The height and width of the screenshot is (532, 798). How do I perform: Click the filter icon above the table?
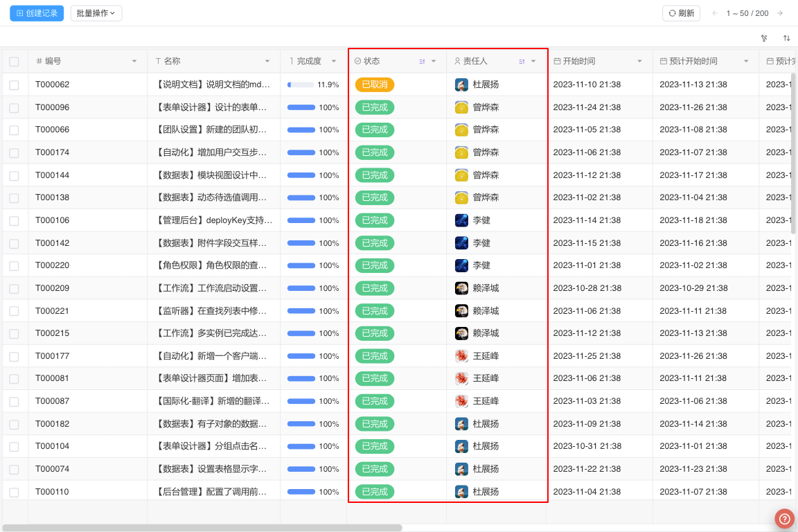click(x=764, y=38)
